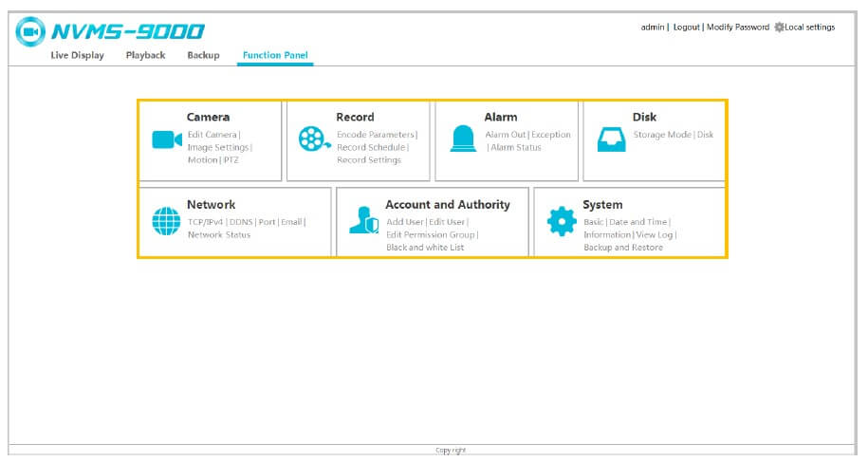
Task: Open Storage Mode link
Action: (x=662, y=135)
